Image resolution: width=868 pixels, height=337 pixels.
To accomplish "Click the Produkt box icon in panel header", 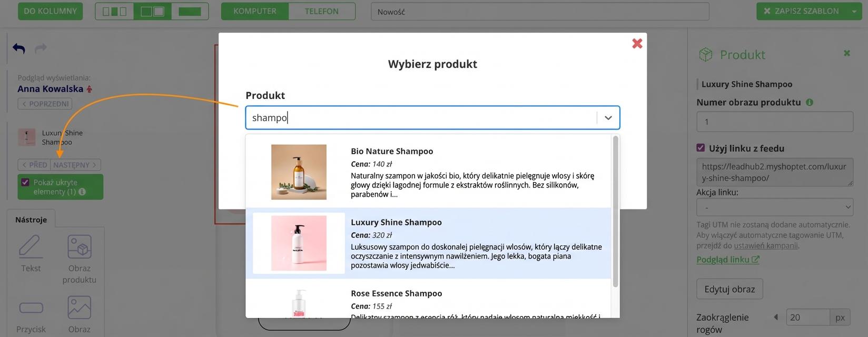I will (x=705, y=54).
